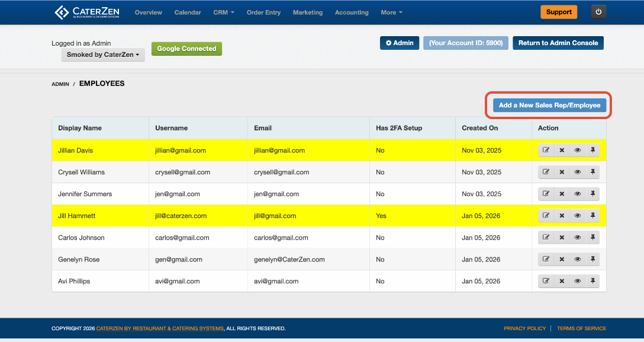Add a New Sales Rep/Employee
644x342 pixels.
click(x=549, y=106)
